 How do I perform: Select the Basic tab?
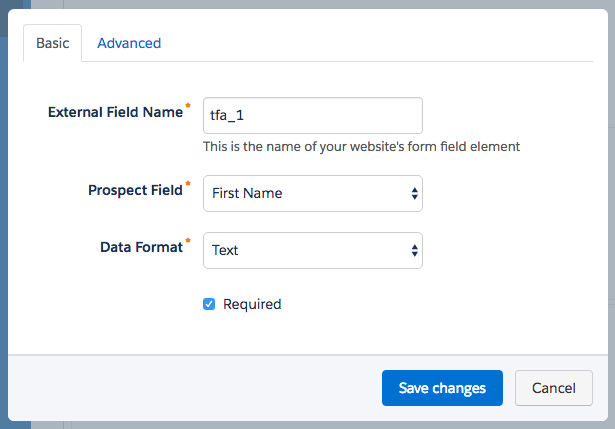(52, 43)
